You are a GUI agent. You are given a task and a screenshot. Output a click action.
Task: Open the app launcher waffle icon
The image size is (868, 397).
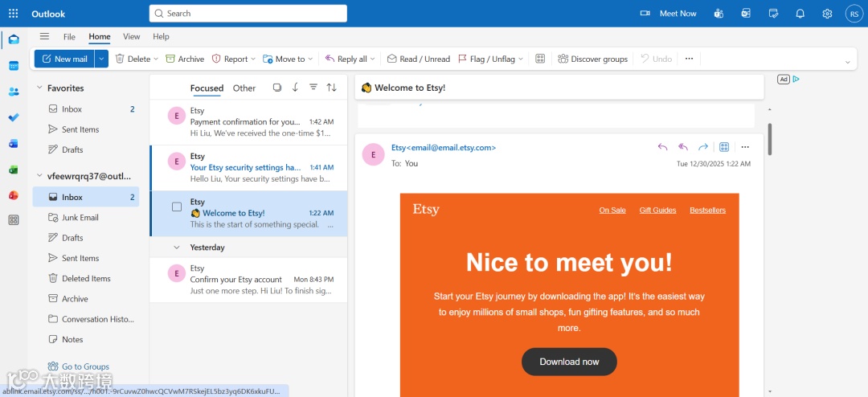point(14,14)
